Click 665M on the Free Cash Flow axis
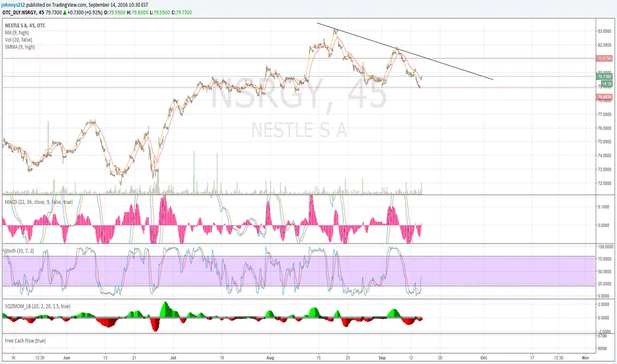Viewport: 617px width, 364px height. point(602,349)
